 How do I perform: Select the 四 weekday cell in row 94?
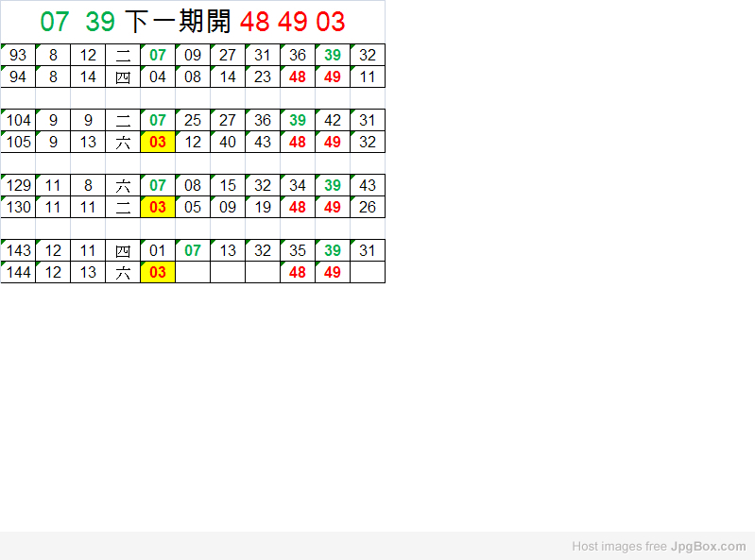tap(123, 77)
